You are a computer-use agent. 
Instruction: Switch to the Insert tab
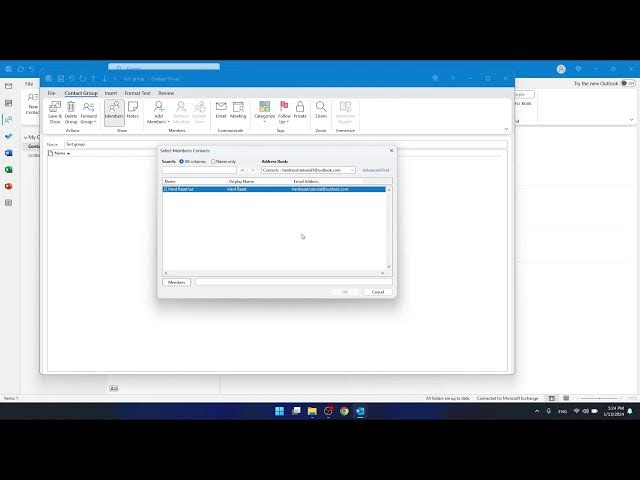tap(111, 93)
